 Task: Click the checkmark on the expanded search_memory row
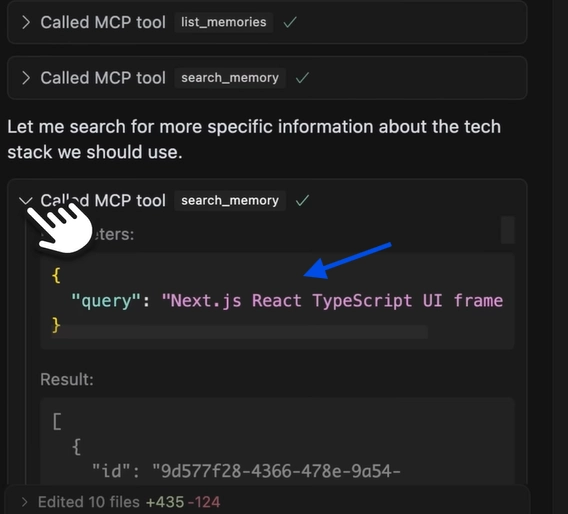click(x=302, y=200)
